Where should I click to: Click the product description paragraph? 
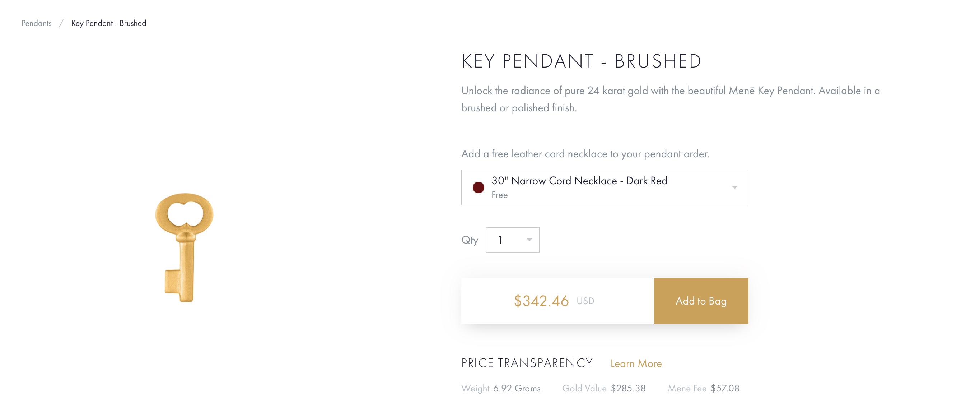click(x=669, y=99)
